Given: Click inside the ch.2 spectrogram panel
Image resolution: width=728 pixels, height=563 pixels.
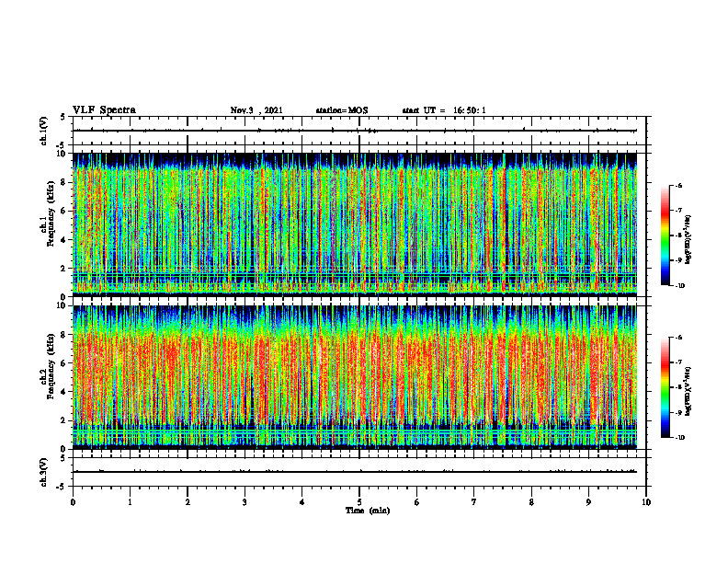Looking at the screenshot, I should click(x=355, y=377).
